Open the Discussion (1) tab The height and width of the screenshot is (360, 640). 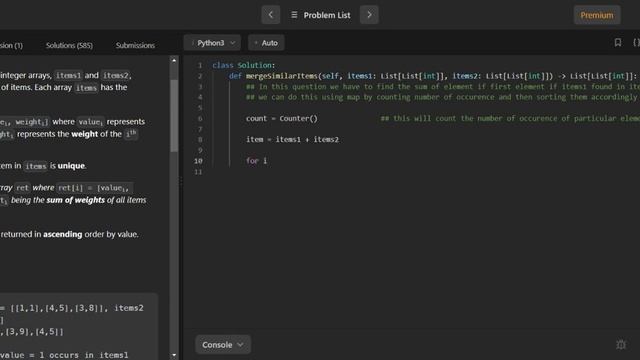click(x=11, y=45)
